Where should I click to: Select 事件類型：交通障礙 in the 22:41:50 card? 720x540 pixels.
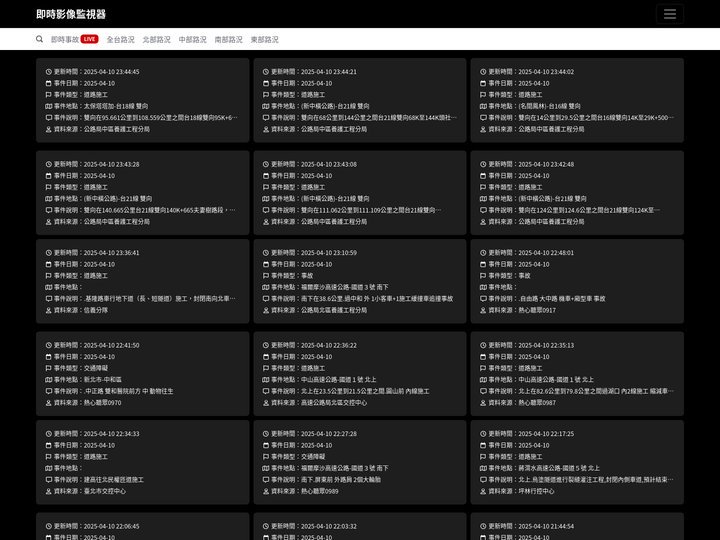click(x=81, y=368)
